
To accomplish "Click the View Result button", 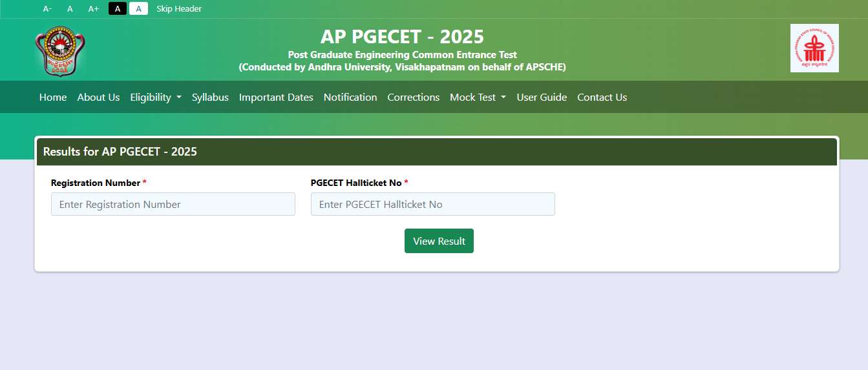I will [439, 241].
